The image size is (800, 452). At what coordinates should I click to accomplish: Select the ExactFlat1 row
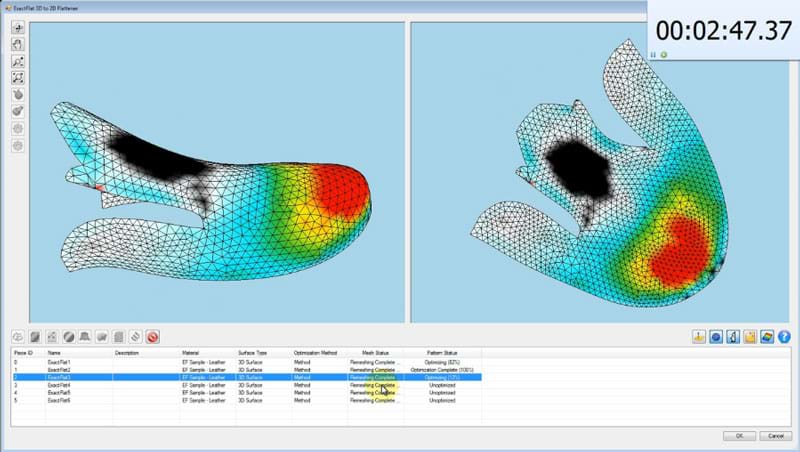point(61,361)
